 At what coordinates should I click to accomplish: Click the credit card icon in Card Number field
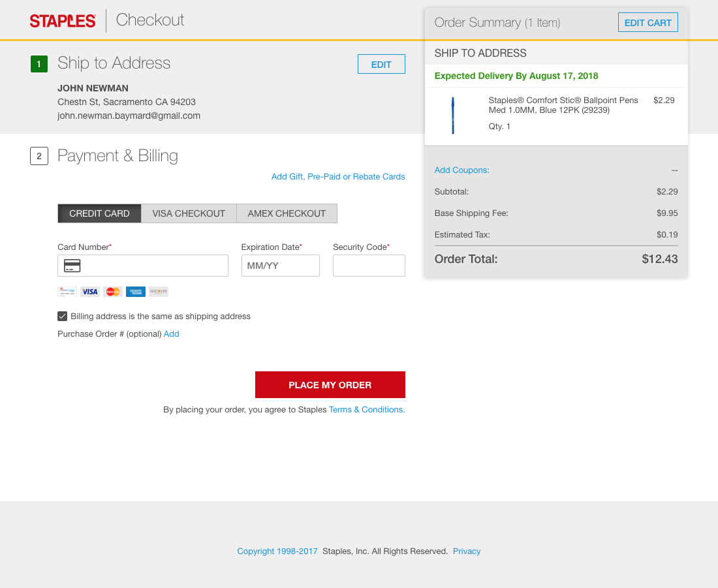(x=72, y=266)
